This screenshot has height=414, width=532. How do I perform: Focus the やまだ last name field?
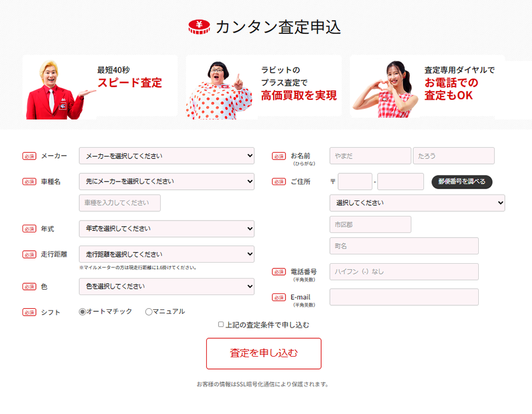[370, 156]
